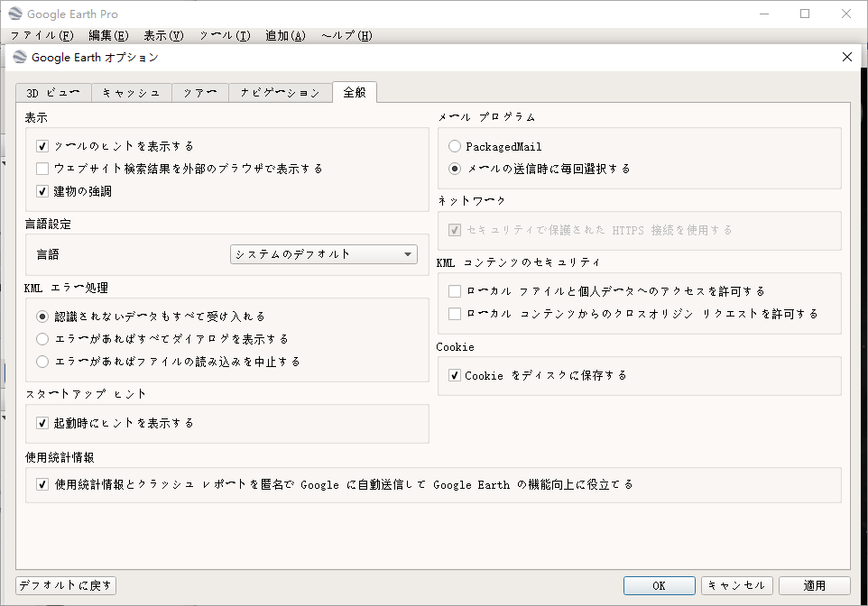Select エラーがあればすべてダイアログを表示する

[x=42, y=338]
